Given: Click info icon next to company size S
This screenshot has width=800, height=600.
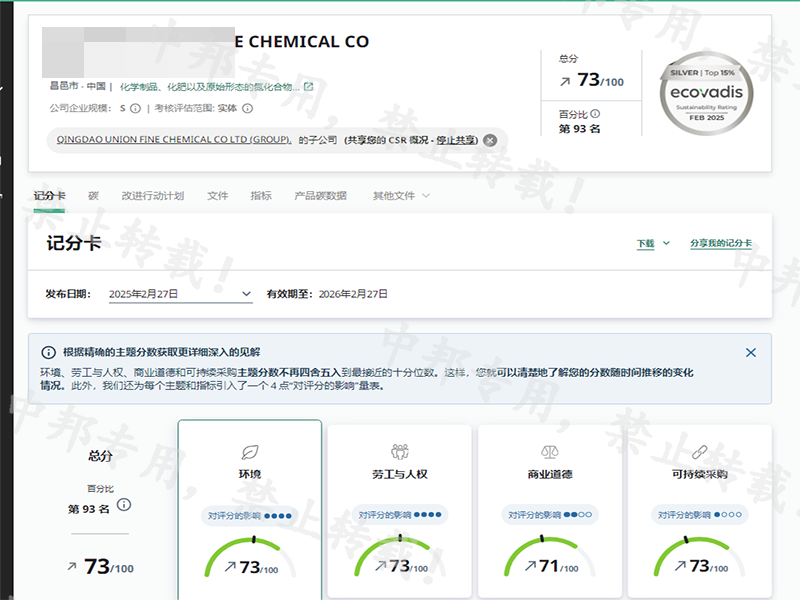Looking at the screenshot, I should [135, 108].
